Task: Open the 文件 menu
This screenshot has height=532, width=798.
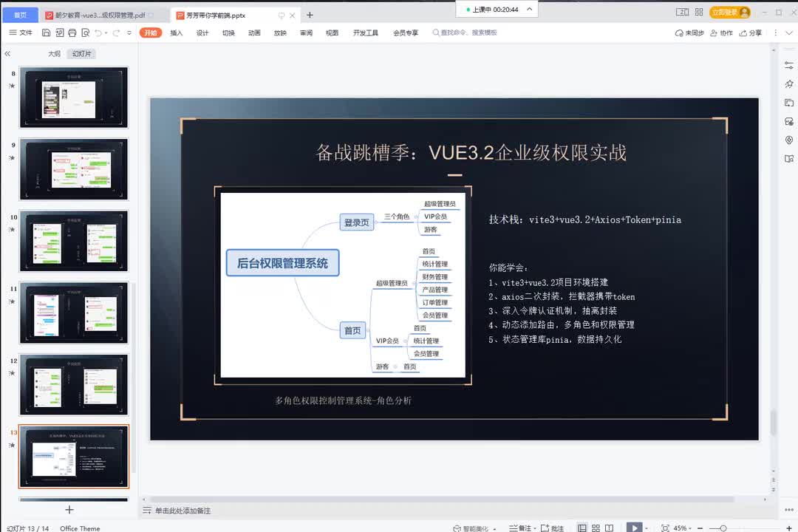Action: (x=21, y=33)
